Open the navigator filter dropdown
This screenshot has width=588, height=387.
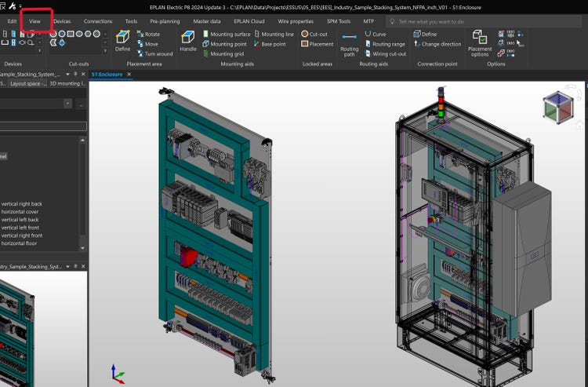point(68,103)
